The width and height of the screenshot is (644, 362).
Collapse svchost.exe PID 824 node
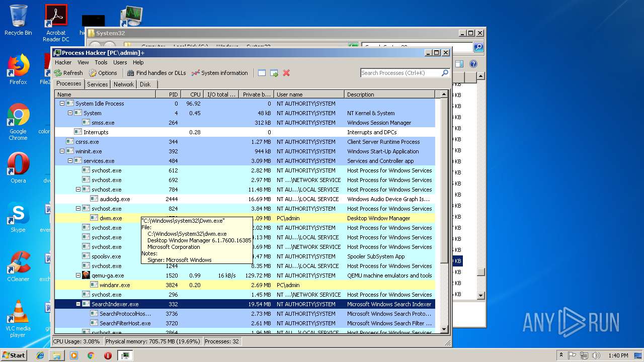(78, 209)
